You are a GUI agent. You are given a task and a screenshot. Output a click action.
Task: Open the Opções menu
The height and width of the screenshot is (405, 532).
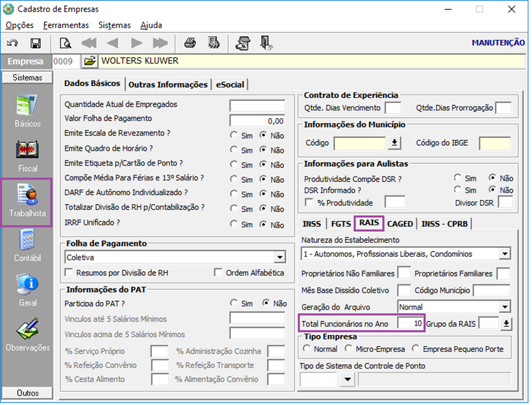point(19,25)
